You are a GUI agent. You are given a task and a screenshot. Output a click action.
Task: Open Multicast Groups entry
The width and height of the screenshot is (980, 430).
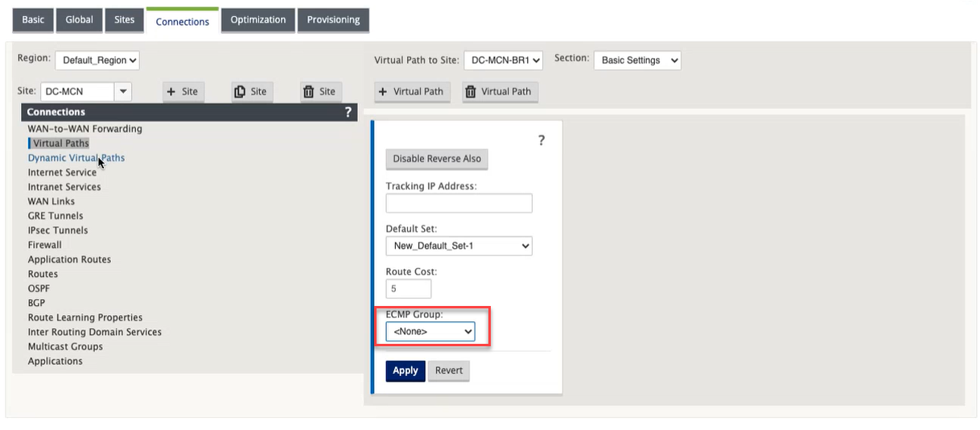(x=65, y=346)
